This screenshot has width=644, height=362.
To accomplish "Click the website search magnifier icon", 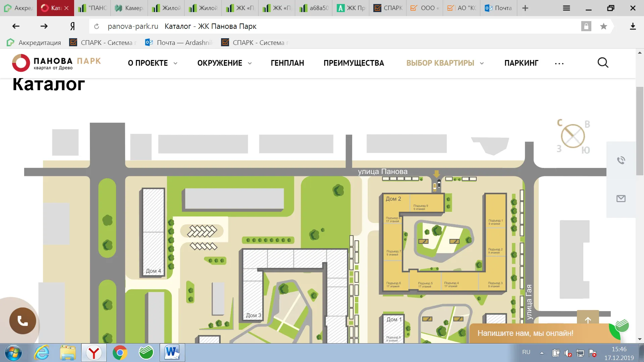I will pos(603,63).
